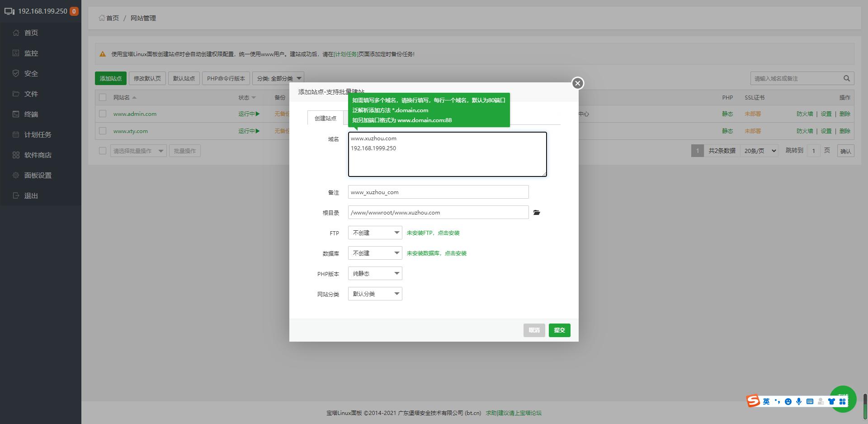This screenshot has height=424, width=868.
Task: Open Sogou skin shirt icon
Action: pyautogui.click(x=831, y=401)
